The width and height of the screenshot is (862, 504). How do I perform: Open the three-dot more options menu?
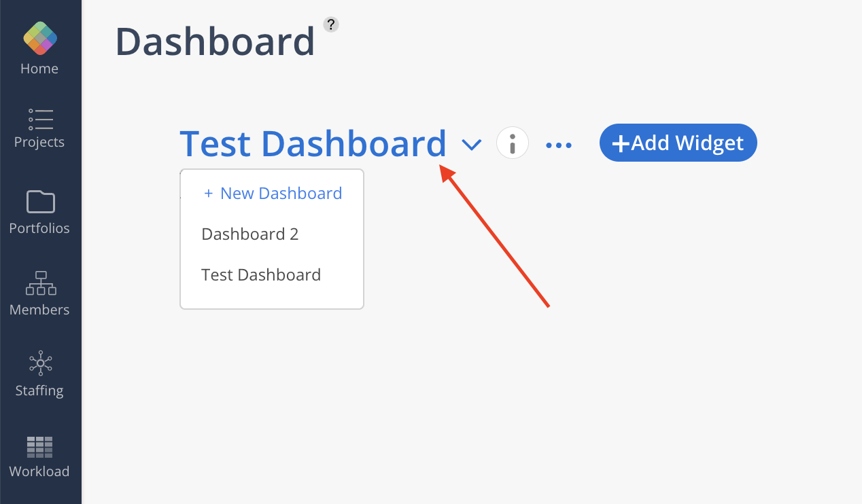559,145
